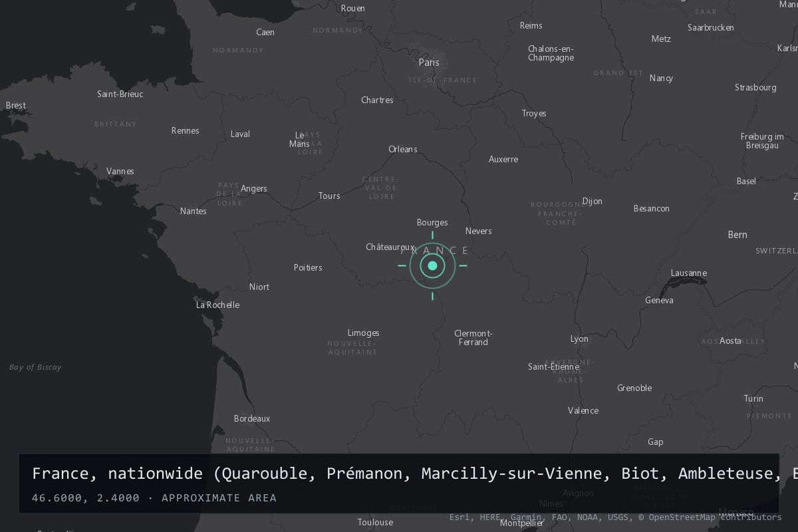
Task: Click the Turin city label
Action: [753, 398]
